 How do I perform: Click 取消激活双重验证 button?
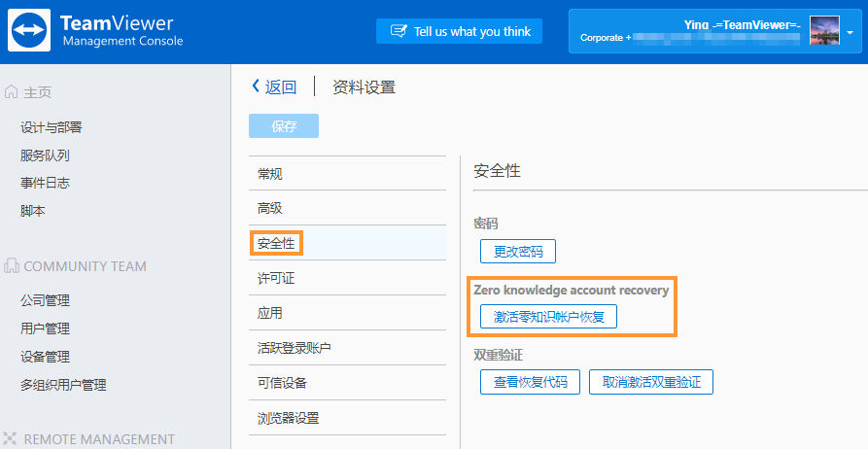pos(651,382)
